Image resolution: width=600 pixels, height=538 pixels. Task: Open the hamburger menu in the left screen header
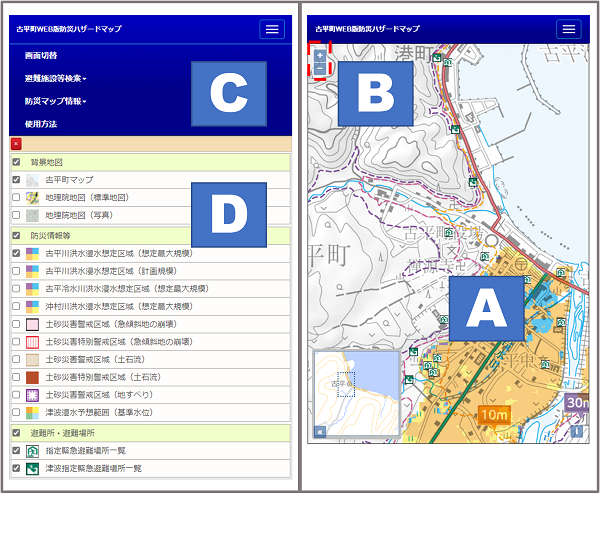coord(272,29)
